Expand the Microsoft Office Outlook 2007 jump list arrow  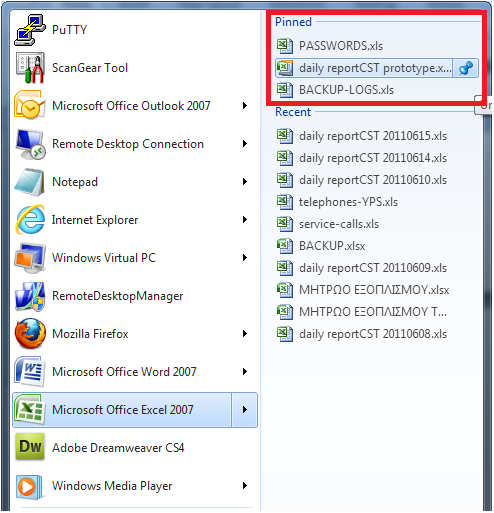click(x=245, y=106)
